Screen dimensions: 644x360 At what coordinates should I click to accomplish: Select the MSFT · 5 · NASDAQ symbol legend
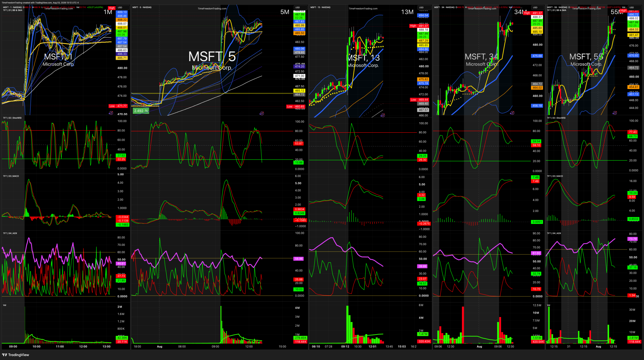[x=142, y=7]
